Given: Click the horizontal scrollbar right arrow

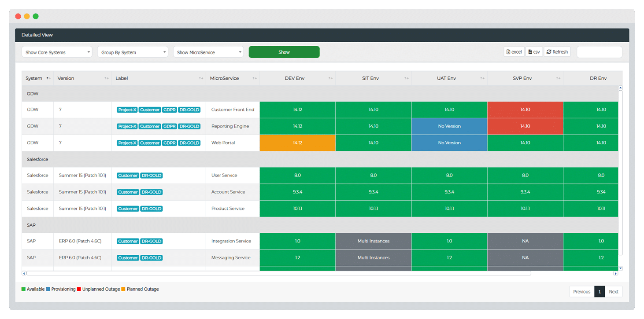Looking at the screenshot, I should pos(616,273).
